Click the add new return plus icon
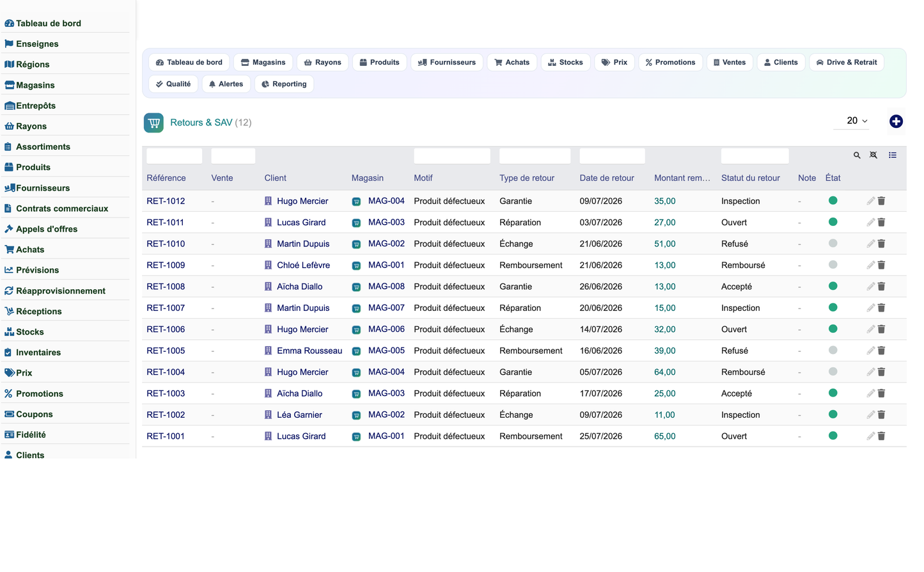The width and height of the screenshot is (924, 572). point(896,122)
